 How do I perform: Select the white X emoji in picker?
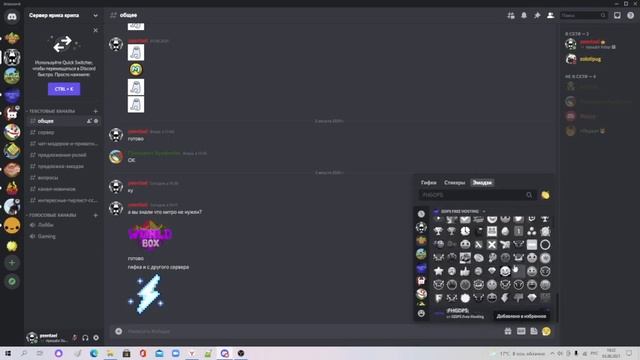[492, 244]
